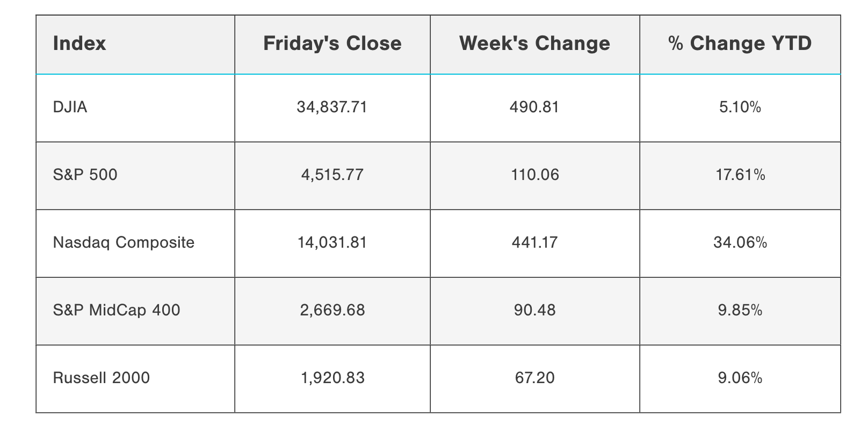Click S&P 500 YTD value 17.61%
This screenshot has height=432, width=868.
(740, 175)
